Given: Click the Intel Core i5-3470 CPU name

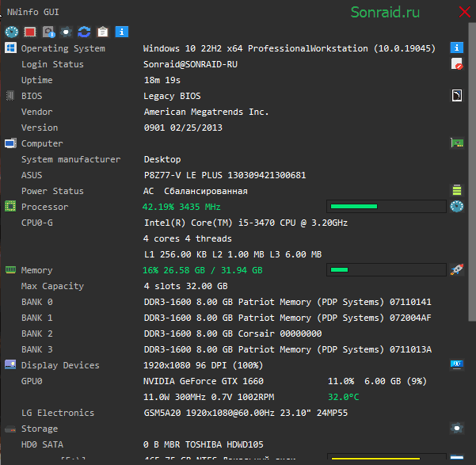Looking at the screenshot, I should tap(246, 223).
